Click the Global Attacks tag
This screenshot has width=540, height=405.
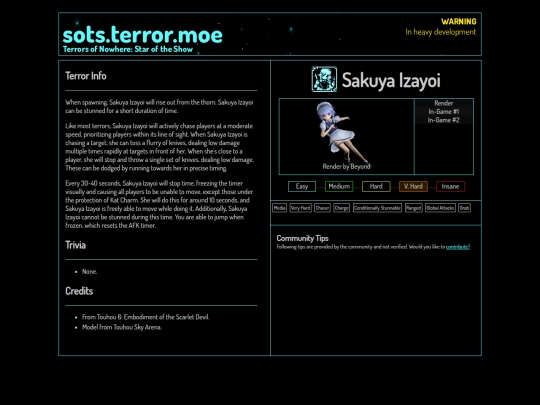[440, 208]
